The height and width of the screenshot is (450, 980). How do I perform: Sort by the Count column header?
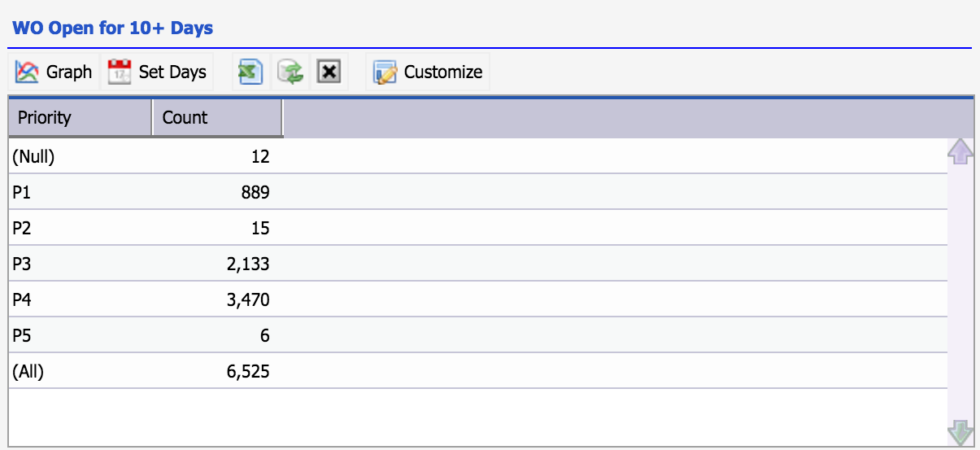click(217, 118)
